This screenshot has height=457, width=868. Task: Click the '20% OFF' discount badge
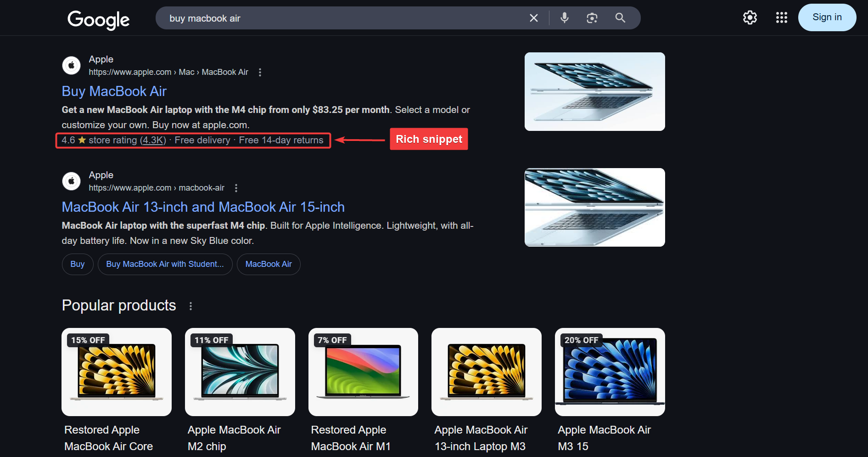(x=581, y=340)
